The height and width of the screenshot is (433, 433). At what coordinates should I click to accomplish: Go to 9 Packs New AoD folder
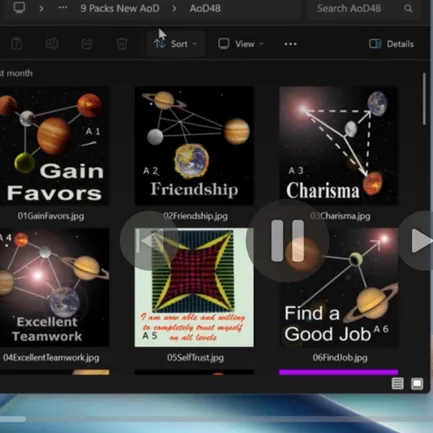coord(120,8)
